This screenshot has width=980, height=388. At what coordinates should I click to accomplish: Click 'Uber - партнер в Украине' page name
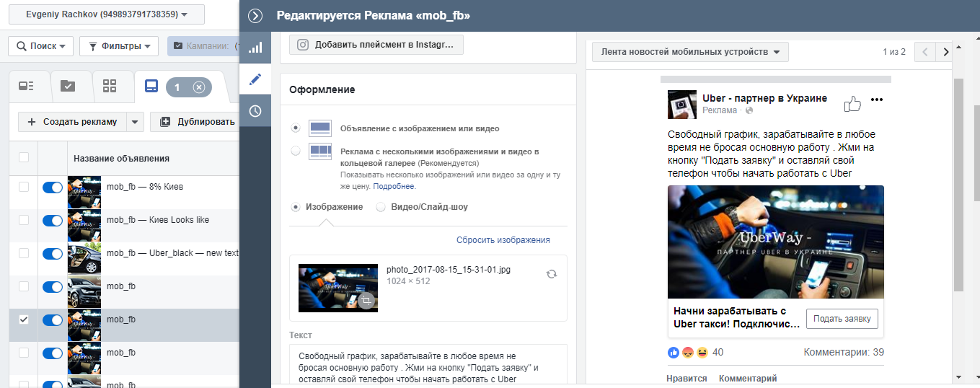764,98
